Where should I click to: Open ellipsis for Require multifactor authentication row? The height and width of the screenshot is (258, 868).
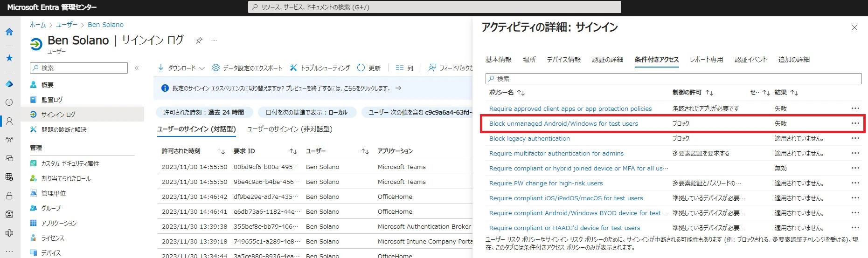point(855,153)
